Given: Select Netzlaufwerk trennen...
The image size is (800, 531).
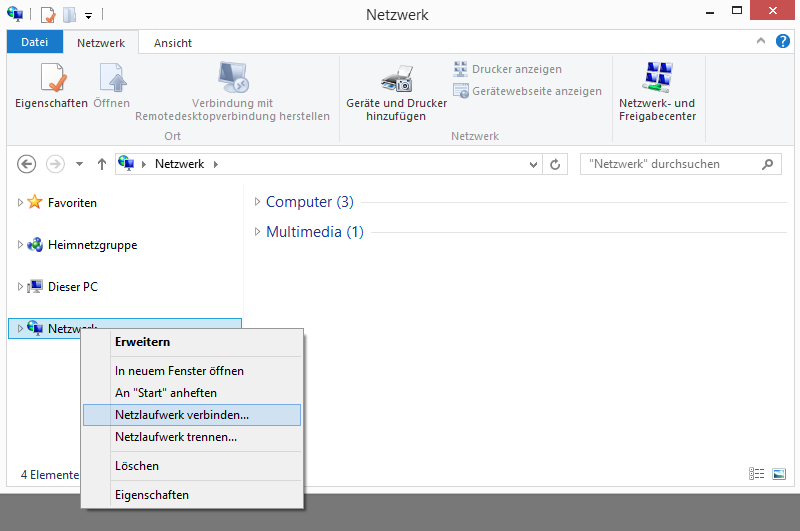Looking at the screenshot, I should coord(192,437).
